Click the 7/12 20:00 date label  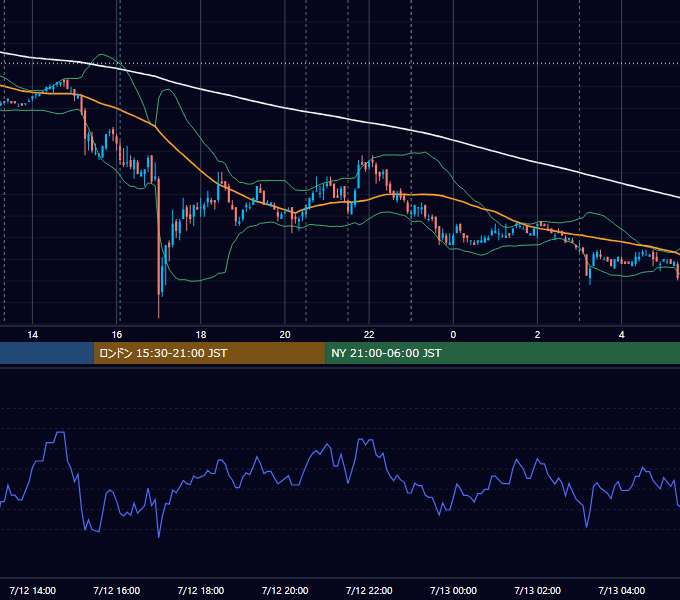[x=285, y=590]
